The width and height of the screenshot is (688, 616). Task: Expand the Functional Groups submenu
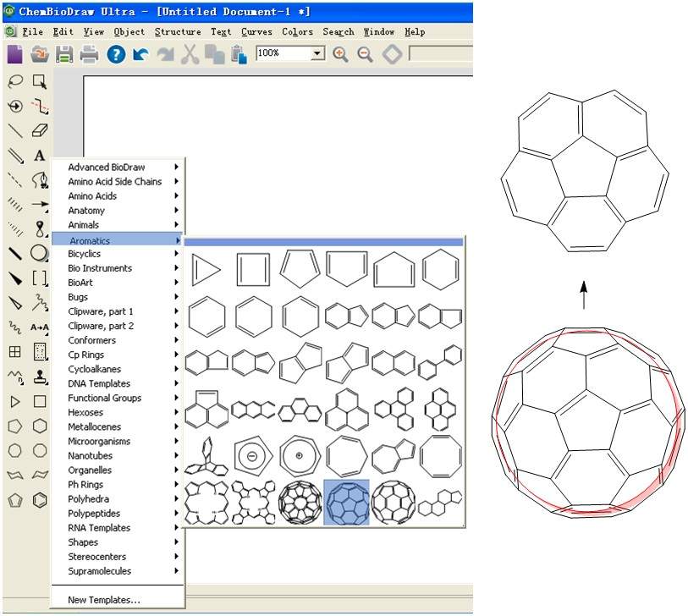117,398
